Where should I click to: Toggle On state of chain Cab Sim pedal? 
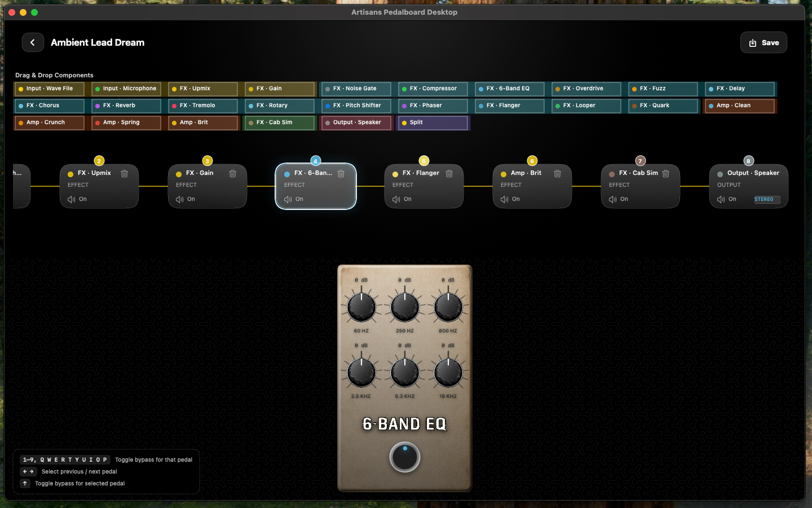tap(613, 199)
